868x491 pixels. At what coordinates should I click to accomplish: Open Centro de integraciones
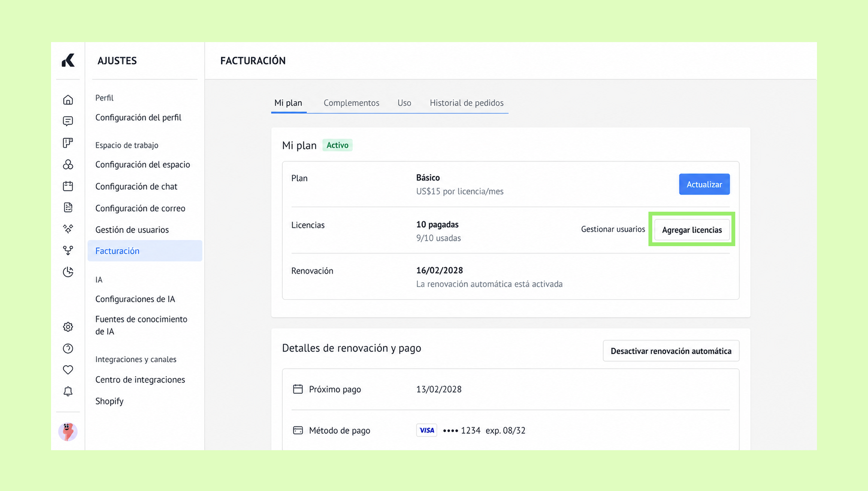(140, 380)
